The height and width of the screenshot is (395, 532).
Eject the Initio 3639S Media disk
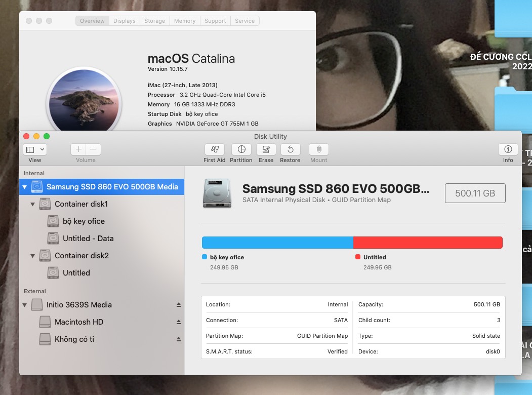(179, 305)
